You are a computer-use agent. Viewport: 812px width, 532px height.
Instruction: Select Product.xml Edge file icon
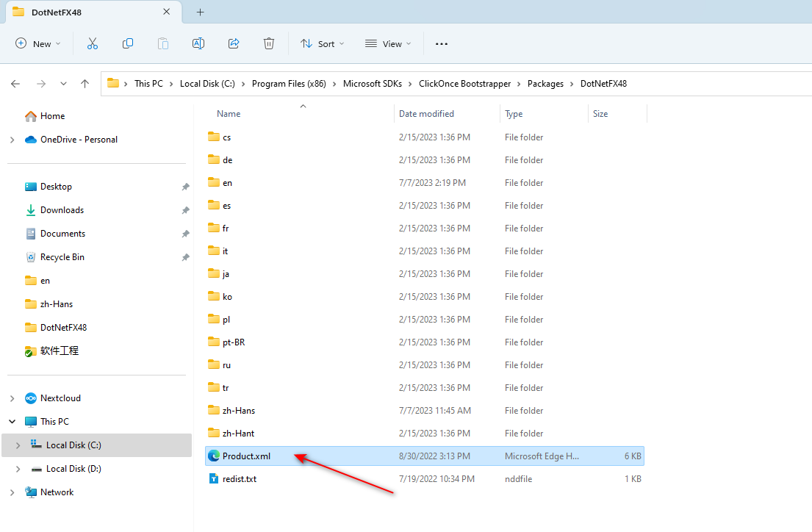click(213, 456)
